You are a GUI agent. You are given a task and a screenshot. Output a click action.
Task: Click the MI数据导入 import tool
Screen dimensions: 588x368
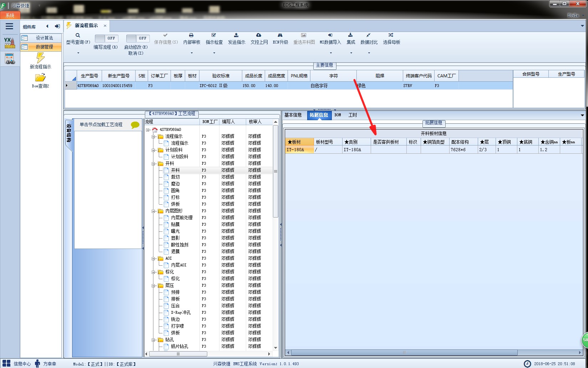(330, 39)
